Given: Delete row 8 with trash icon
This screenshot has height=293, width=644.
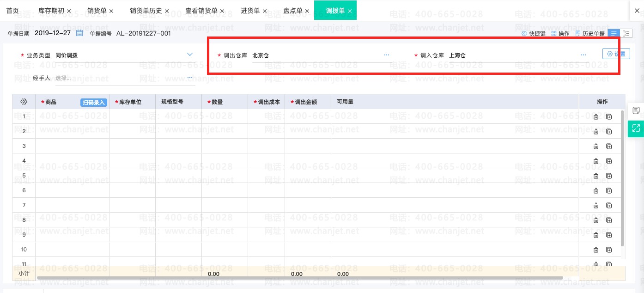Looking at the screenshot, I should pyautogui.click(x=596, y=220).
